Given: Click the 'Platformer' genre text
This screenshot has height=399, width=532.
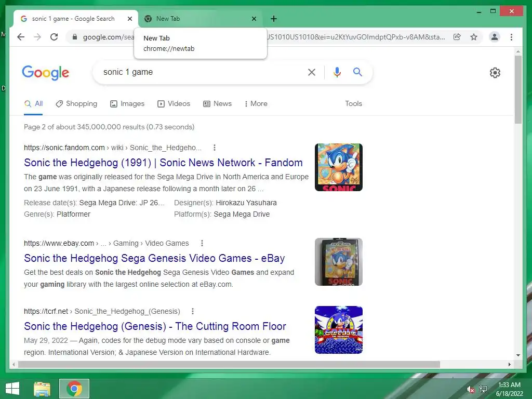Looking at the screenshot, I should pos(73,215).
